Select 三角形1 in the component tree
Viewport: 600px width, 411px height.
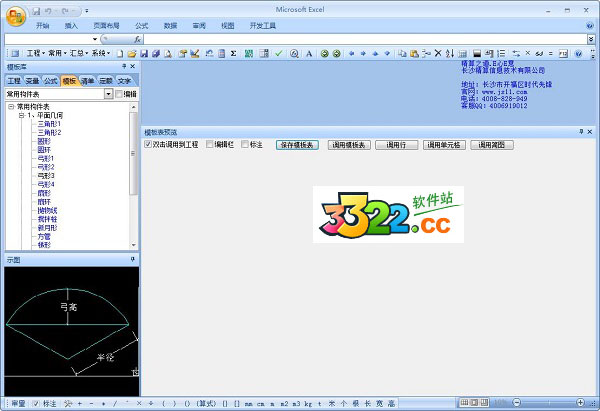coord(49,124)
